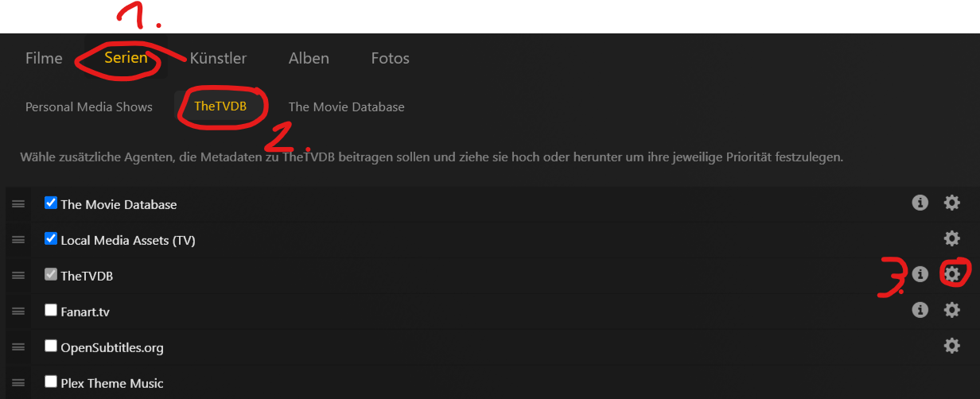Open the Alben tab
The width and height of the screenshot is (980, 399).
click(309, 58)
